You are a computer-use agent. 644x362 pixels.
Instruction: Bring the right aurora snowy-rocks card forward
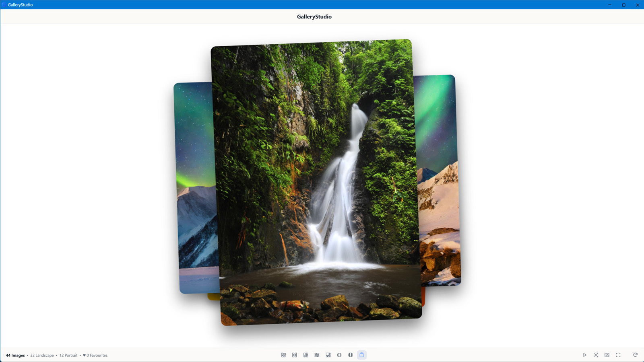[x=438, y=180]
